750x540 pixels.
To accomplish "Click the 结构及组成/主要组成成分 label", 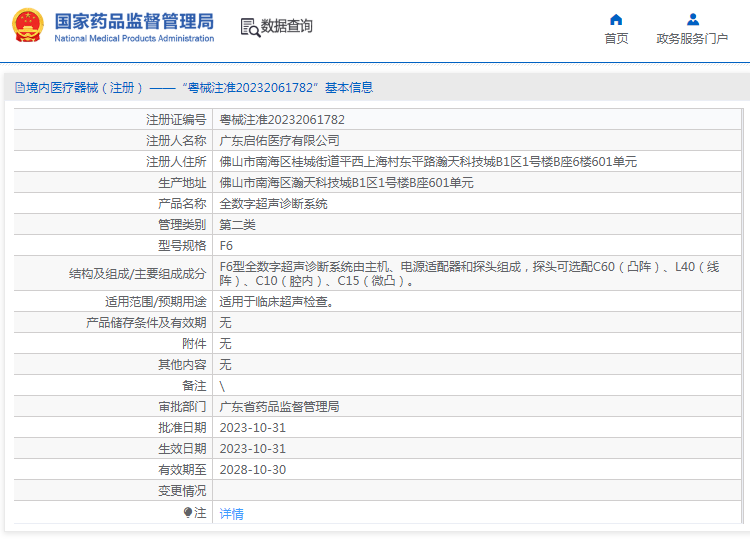I will (137, 274).
